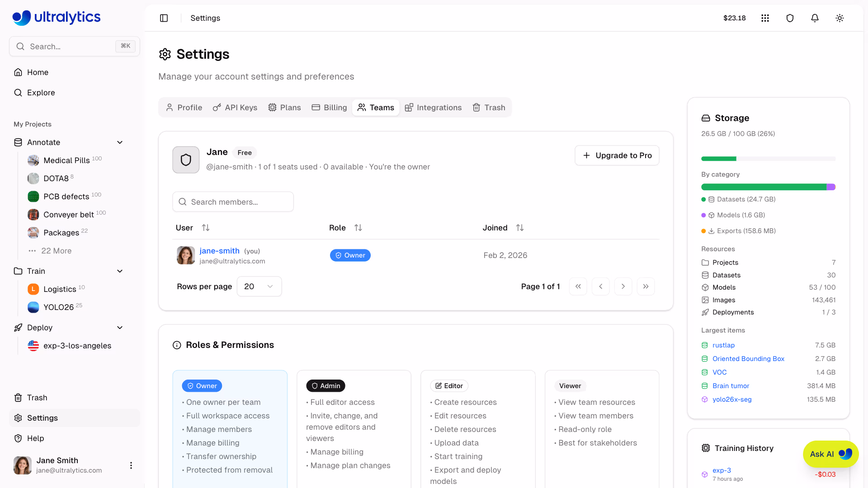This screenshot has width=868, height=488.
Task: Select the Teams tab
Action: tap(376, 108)
